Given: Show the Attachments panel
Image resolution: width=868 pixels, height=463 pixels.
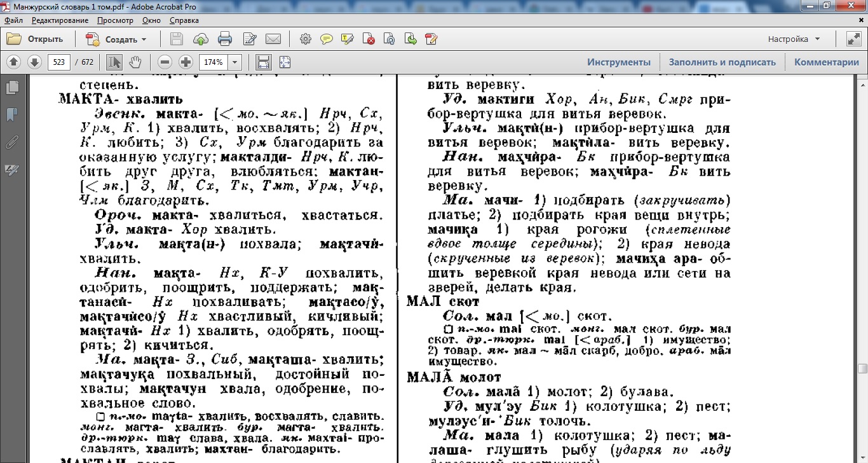Looking at the screenshot, I should tap(11, 142).
